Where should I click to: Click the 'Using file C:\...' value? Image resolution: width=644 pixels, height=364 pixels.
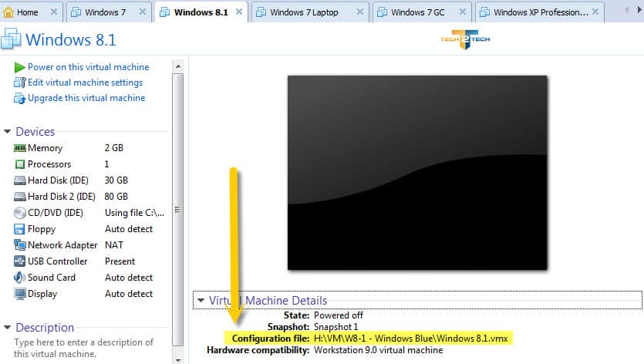[x=134, y=213]
